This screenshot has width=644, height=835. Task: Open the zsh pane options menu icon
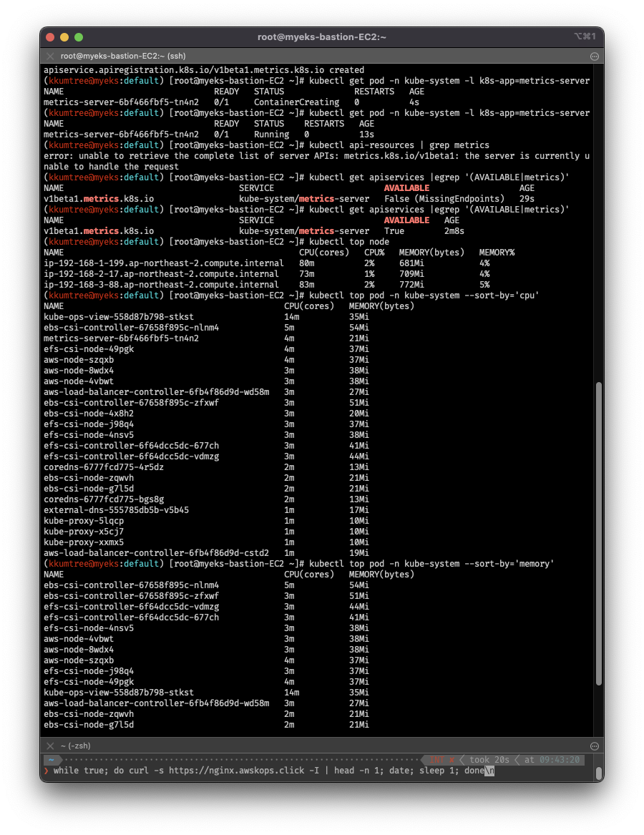tap(595, 746)
